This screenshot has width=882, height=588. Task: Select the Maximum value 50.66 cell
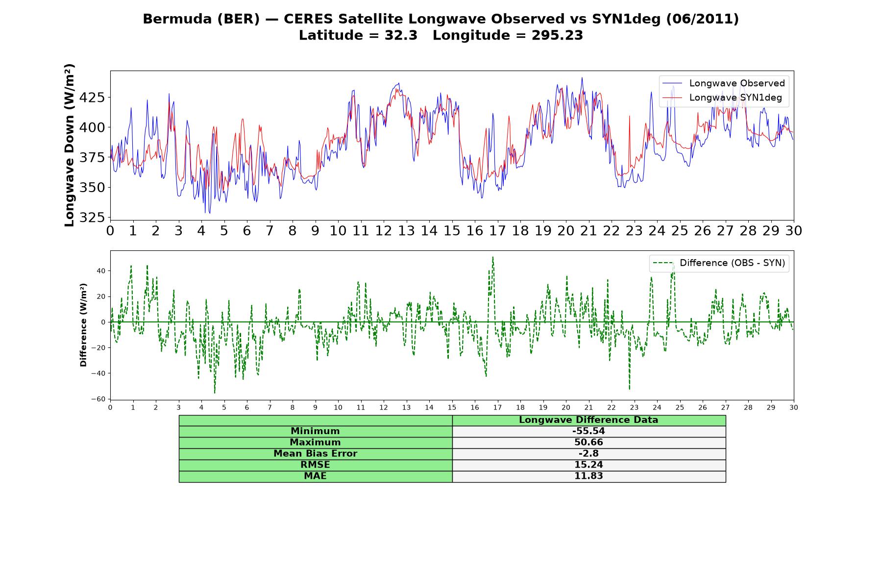tap(588, 442)
